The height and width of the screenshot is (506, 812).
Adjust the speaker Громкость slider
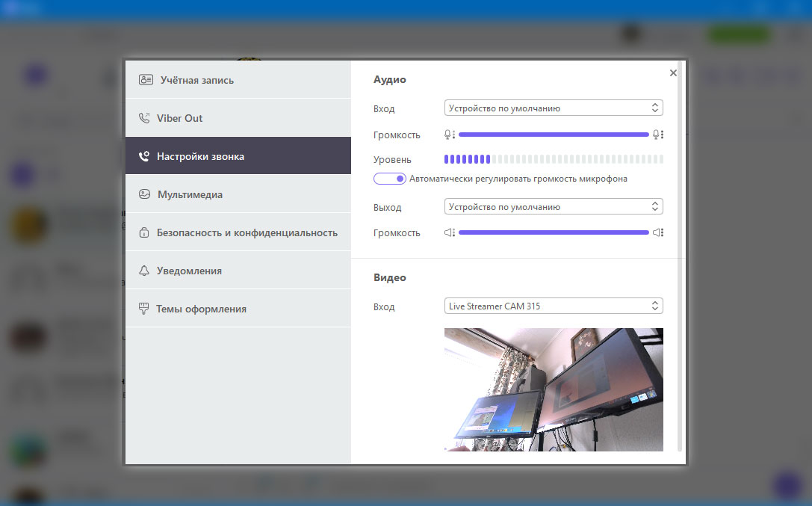pos(554,232)
